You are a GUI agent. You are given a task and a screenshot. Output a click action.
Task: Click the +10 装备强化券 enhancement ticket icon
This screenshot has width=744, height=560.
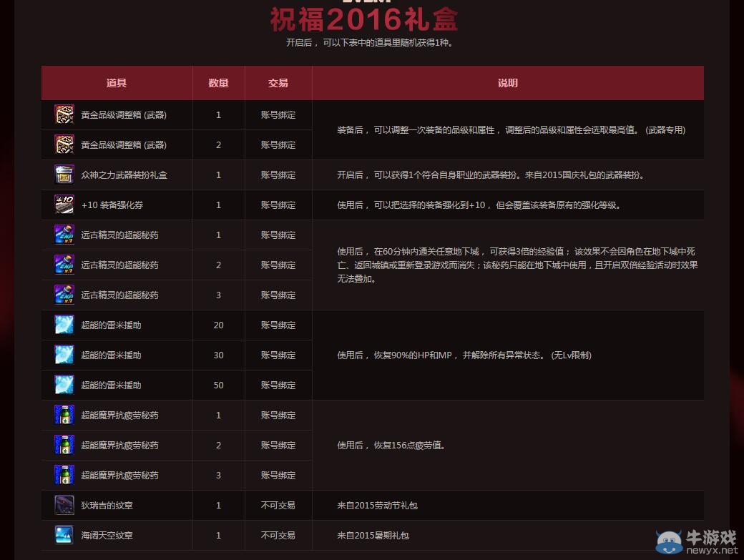(64, 205)
